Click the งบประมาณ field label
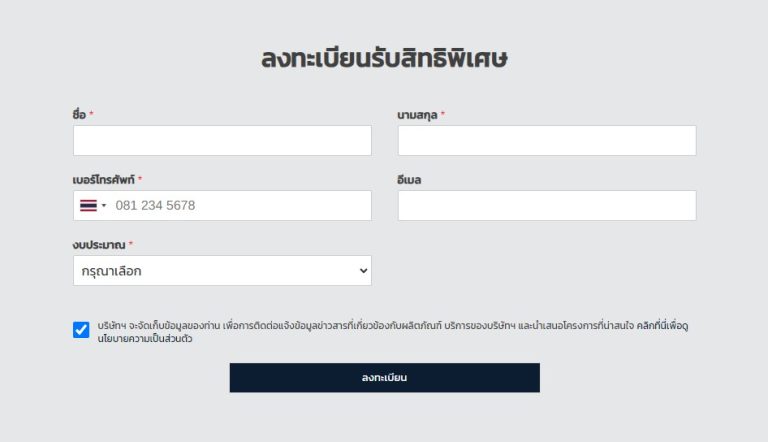This screenshot has width=768, height=442. 99,245
